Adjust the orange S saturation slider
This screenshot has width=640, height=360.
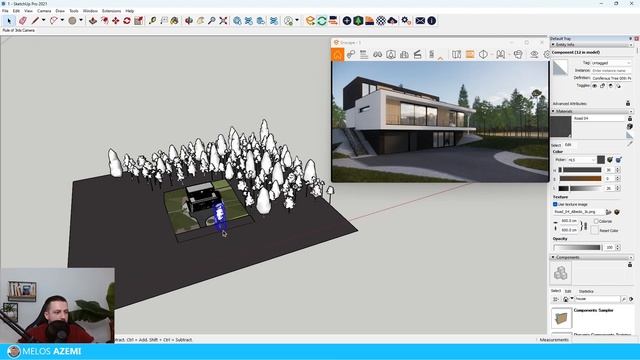[x=580, y=178]
